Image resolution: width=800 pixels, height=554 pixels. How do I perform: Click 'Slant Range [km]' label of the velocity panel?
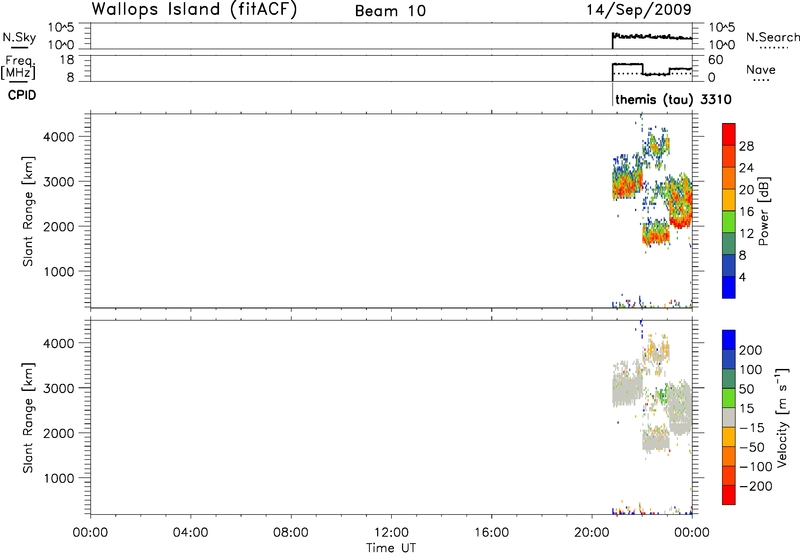[28, 418]
